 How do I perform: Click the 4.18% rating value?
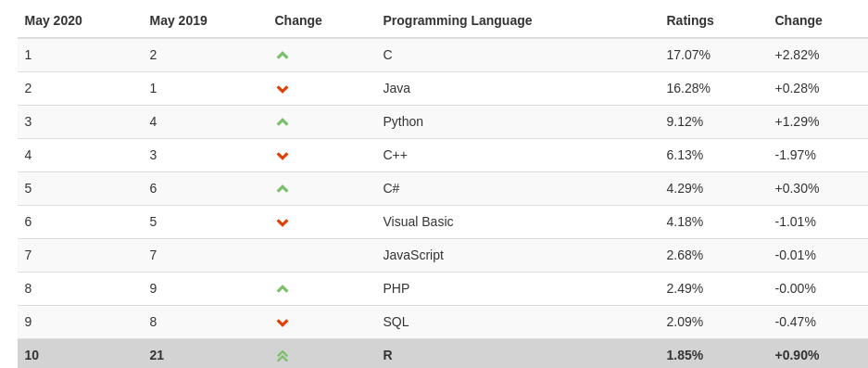click(x=685, y=222)
